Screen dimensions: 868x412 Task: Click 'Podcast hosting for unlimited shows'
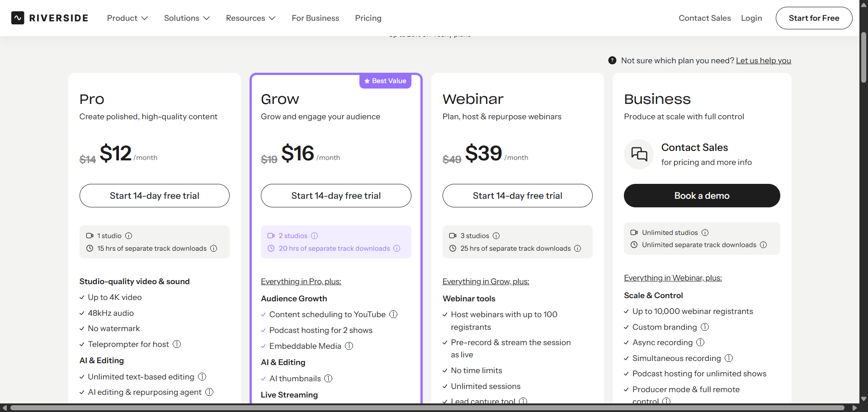pos(699,374)
